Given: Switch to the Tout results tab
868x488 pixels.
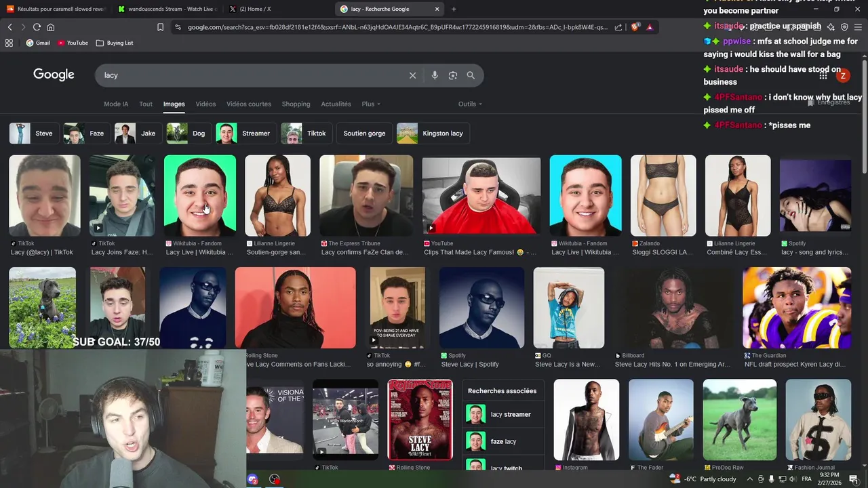Looking at the screenshot, I should coord(146,104).
